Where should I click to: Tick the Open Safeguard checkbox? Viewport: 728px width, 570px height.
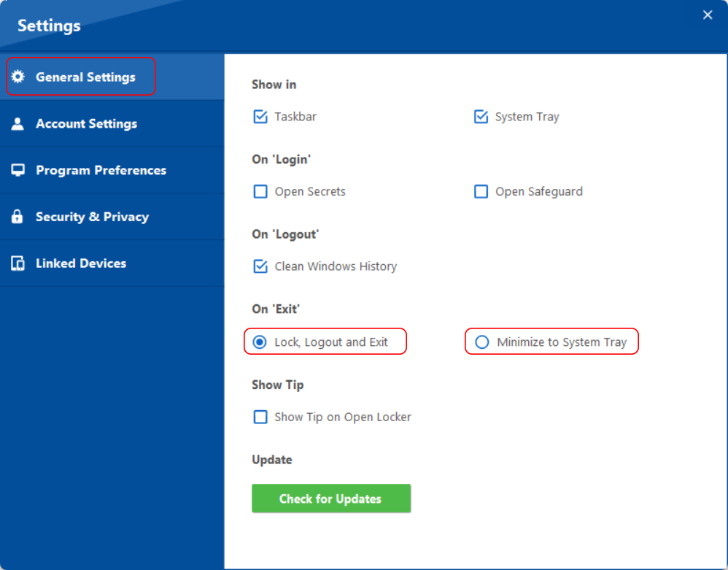coord(481,192)
